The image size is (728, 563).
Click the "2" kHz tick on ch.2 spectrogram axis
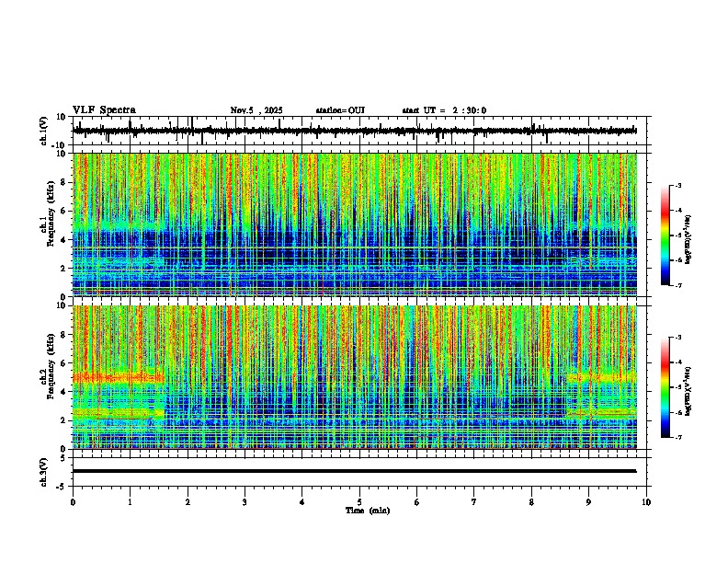click(63, 420)
